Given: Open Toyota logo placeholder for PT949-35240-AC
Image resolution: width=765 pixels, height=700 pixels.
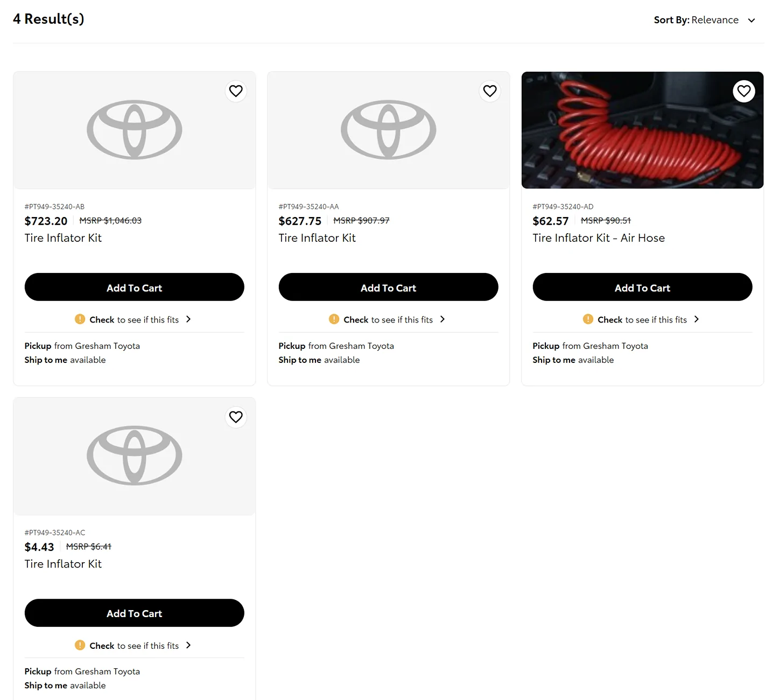Looking at the screenshot, I should point(134,456).
